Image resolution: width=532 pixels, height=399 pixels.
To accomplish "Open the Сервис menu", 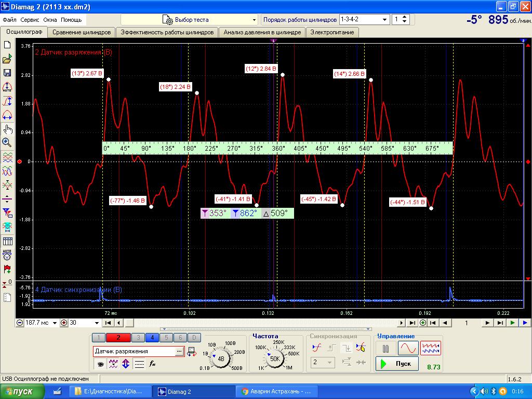I will click(30, 20).
